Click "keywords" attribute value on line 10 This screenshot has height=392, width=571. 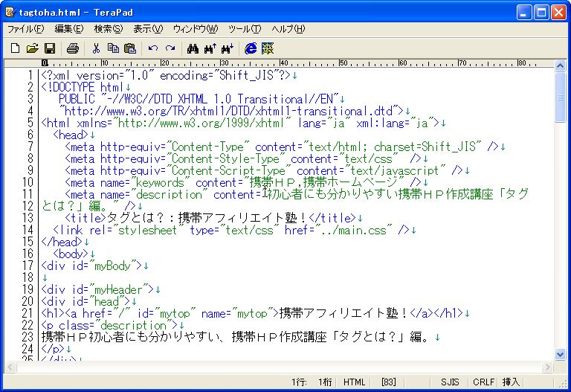160,182
